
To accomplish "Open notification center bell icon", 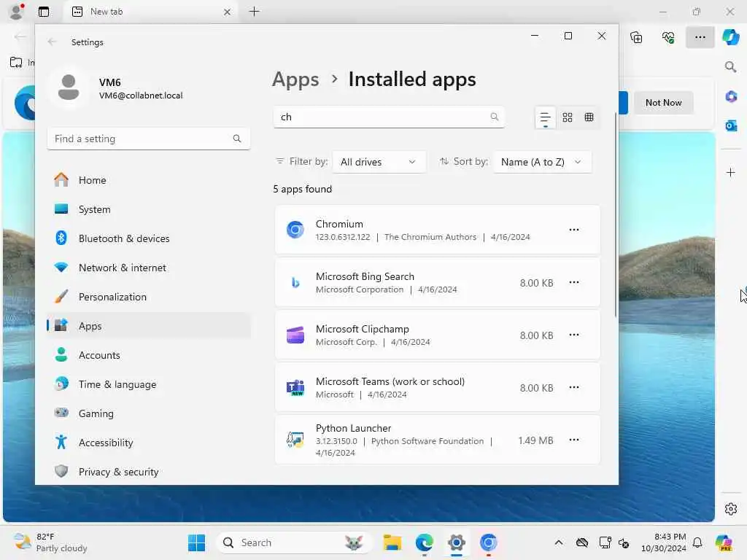I will [x=697, y=542].
